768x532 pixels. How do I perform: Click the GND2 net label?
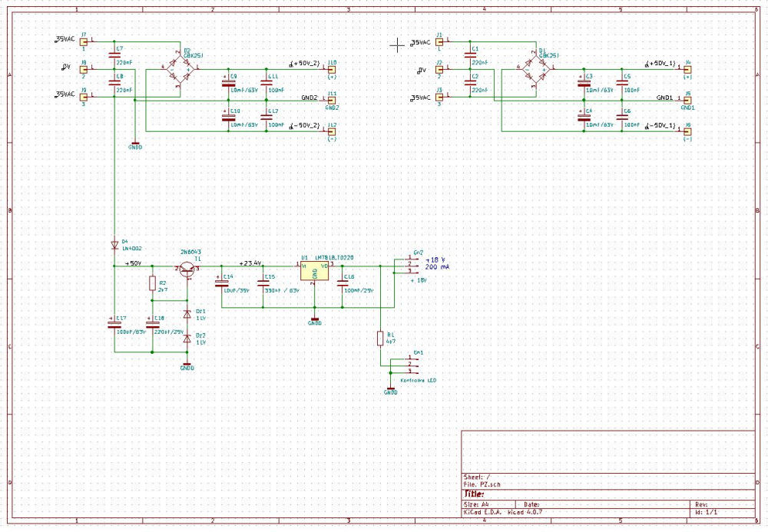pyautogui.click(x=310, y=99)
